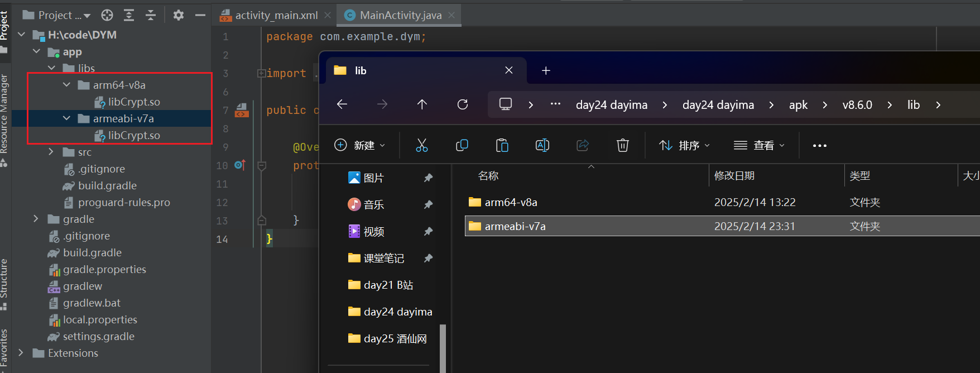Open the 新建 (New) dropdown button
This screenshot has height=373, width=980.
click(359, 145)
